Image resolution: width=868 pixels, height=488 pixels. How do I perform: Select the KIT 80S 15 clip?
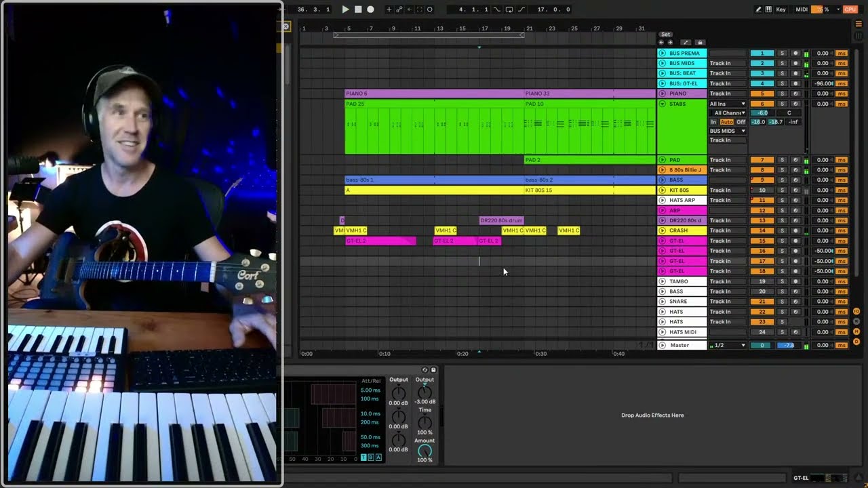coord(590,190)
